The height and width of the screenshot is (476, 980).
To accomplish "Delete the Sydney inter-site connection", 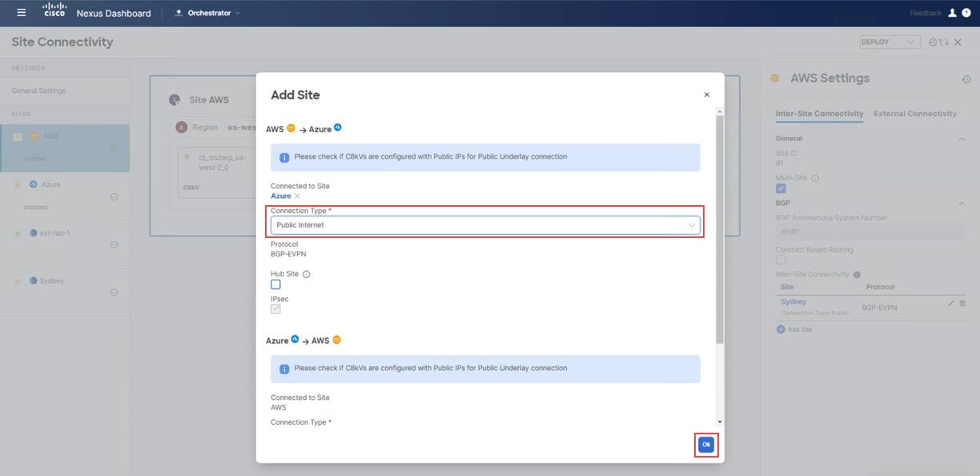I will click(x=962, y=303).
